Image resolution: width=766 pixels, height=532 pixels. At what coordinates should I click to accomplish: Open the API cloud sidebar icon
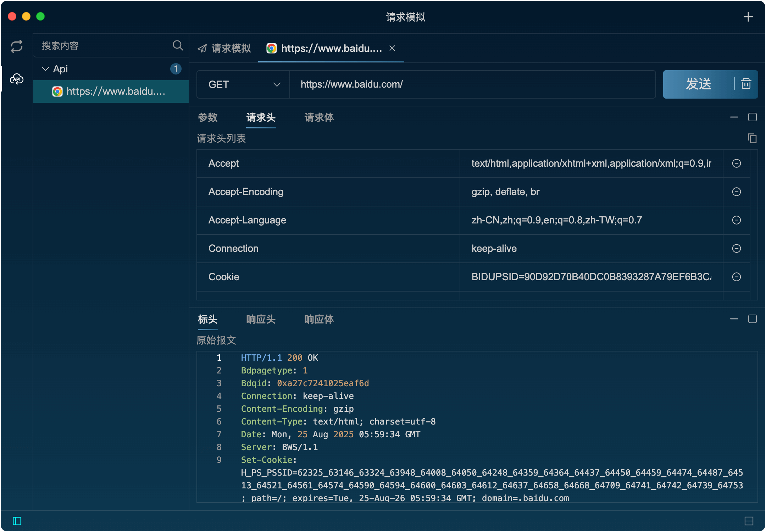(x=17, y=79)
